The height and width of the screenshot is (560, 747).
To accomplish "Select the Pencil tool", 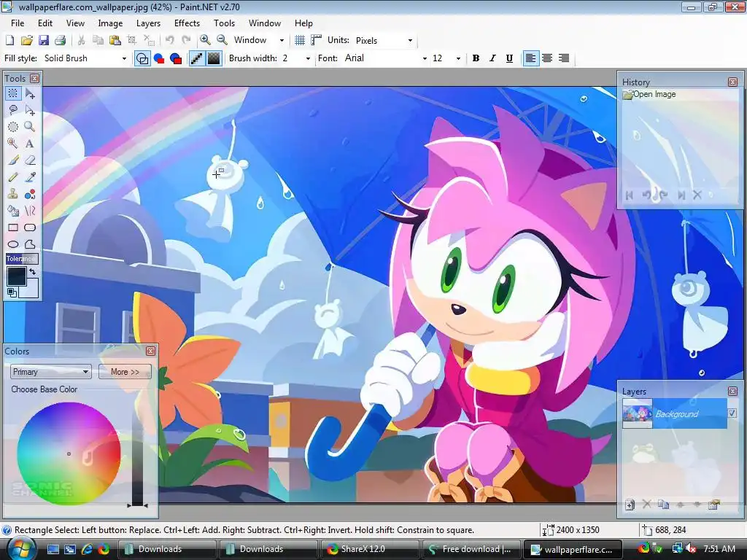I will point(13,177).
